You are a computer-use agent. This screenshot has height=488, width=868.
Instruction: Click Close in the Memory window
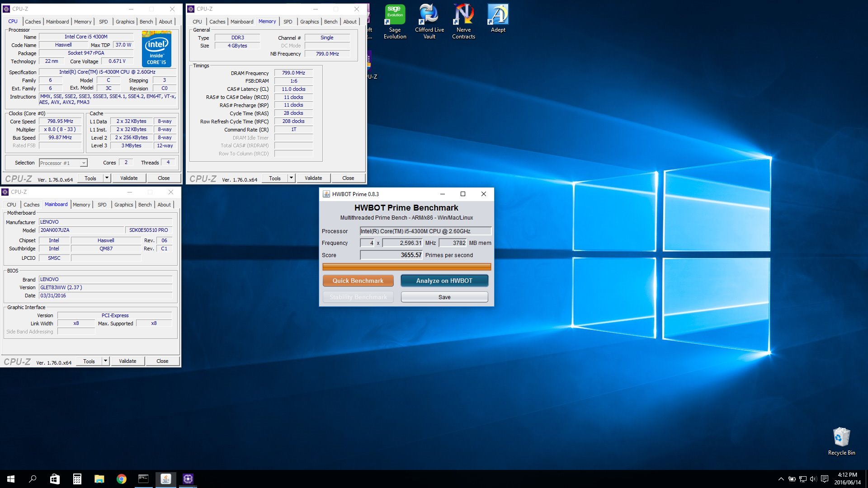pos(348,178)
